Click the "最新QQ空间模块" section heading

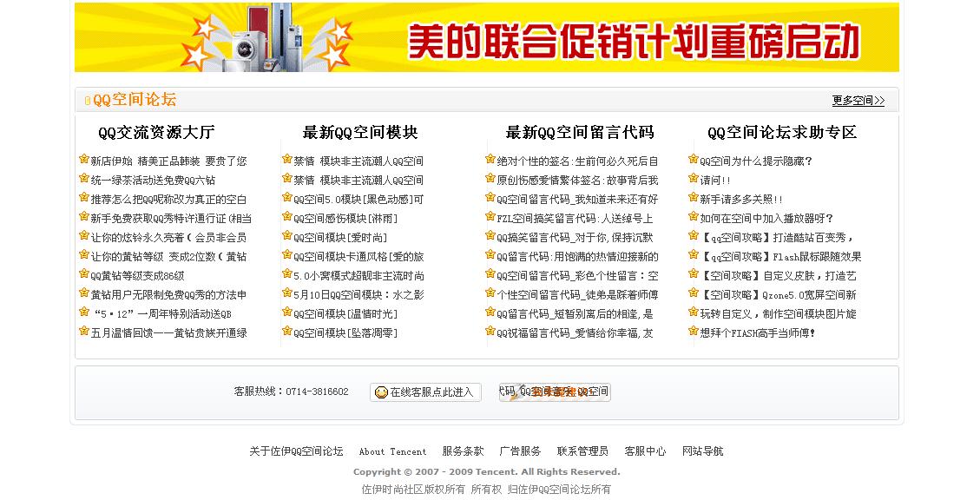pyautogui.click(x=360, y=133)
